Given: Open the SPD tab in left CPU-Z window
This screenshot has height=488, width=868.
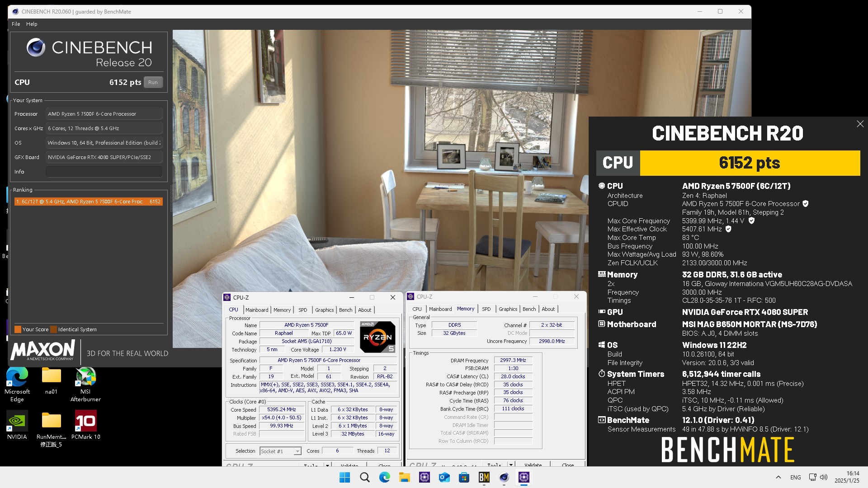Looking at the screenshot, I should click(x=303, y=310).
